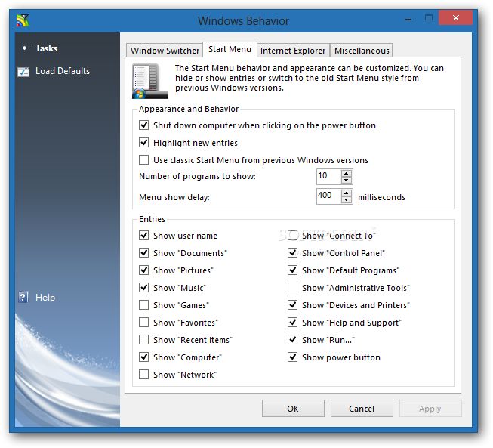The height and width of the screenshot is (448, 493).
Task: Go to the Miscellaneous tab
Action: point(362,51)
